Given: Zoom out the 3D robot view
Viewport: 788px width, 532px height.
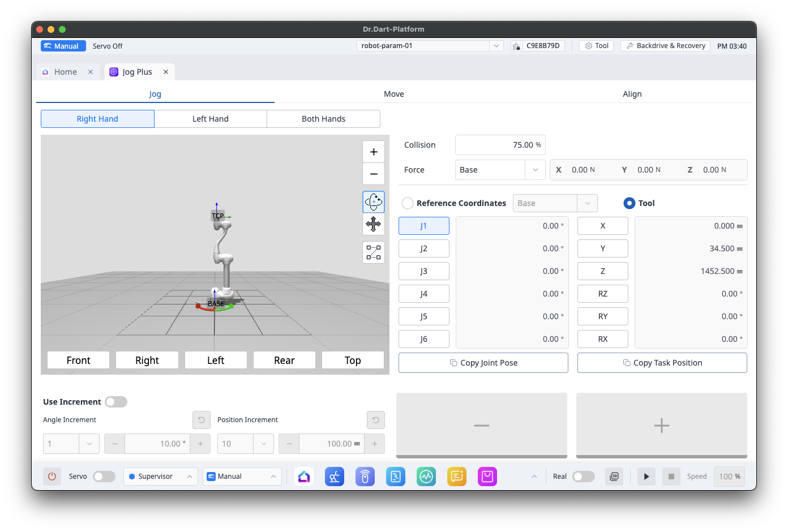Looking at the screenshot, I should [x=374, y=174].
